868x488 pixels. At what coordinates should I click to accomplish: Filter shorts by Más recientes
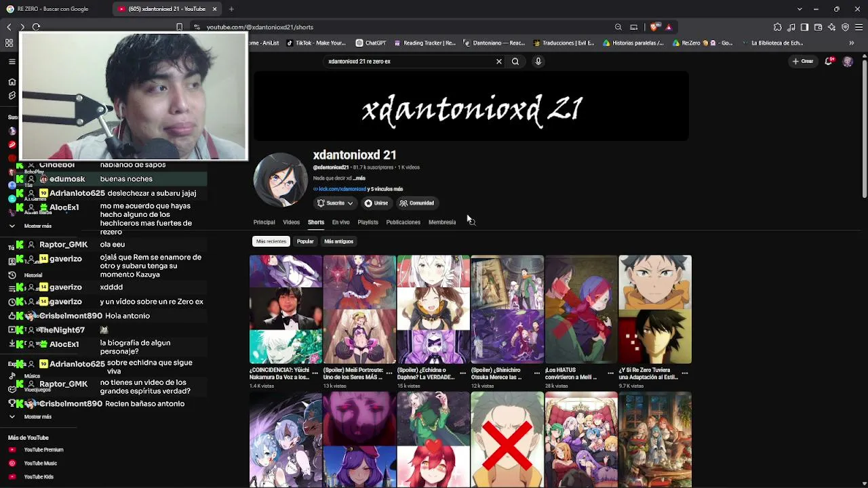tap(271, 241)
